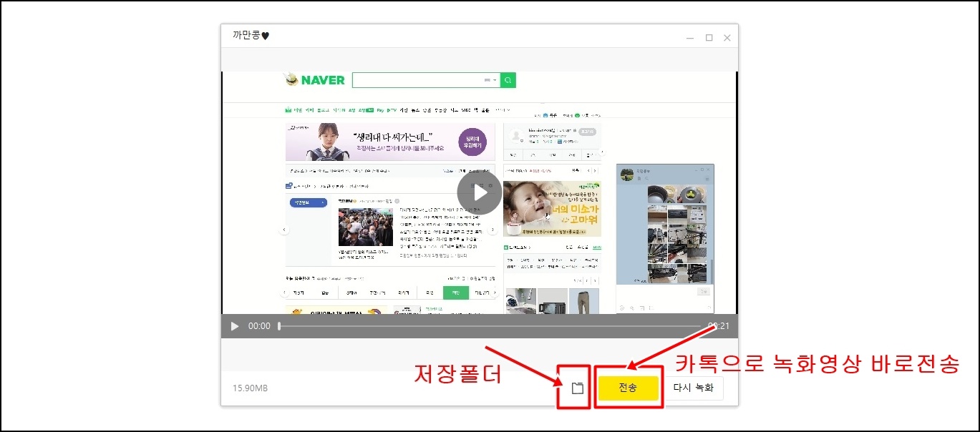Start playback with small play icon beside 00:00

pos(235,326)
